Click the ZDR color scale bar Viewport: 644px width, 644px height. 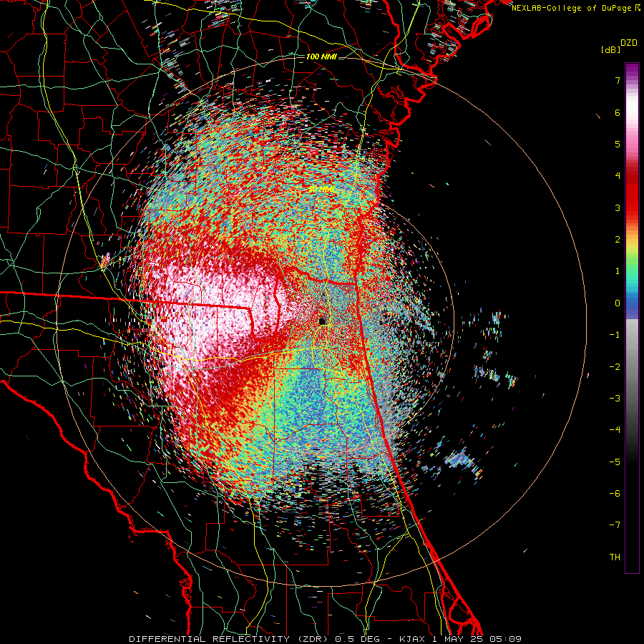click(x=632, y=318)
